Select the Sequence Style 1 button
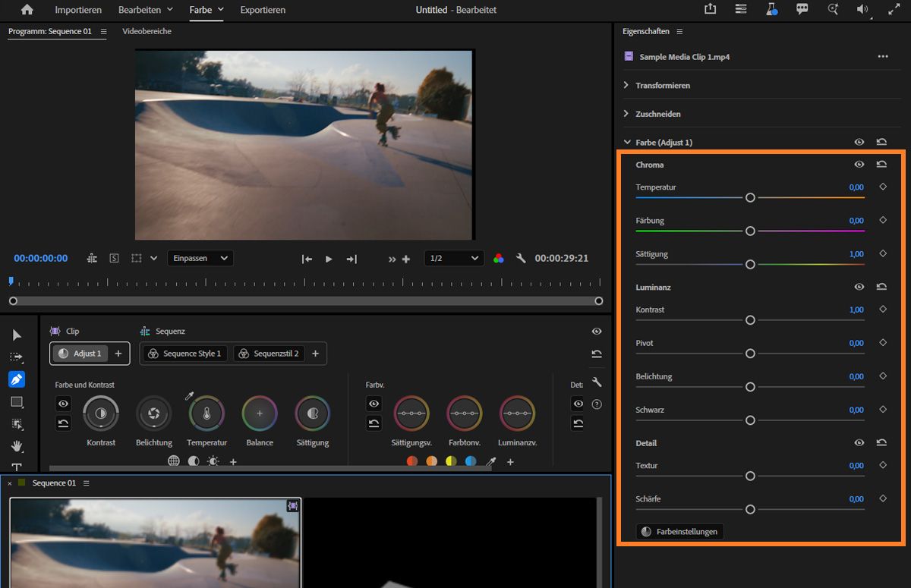 coord(185,354)
